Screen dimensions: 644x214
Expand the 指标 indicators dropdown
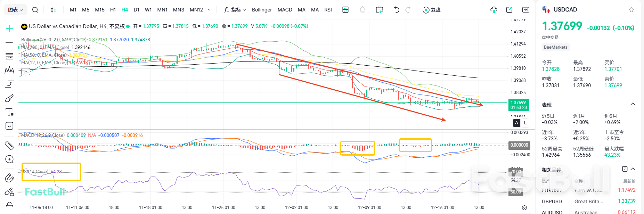pyautogui.click(x=235, y=10)
